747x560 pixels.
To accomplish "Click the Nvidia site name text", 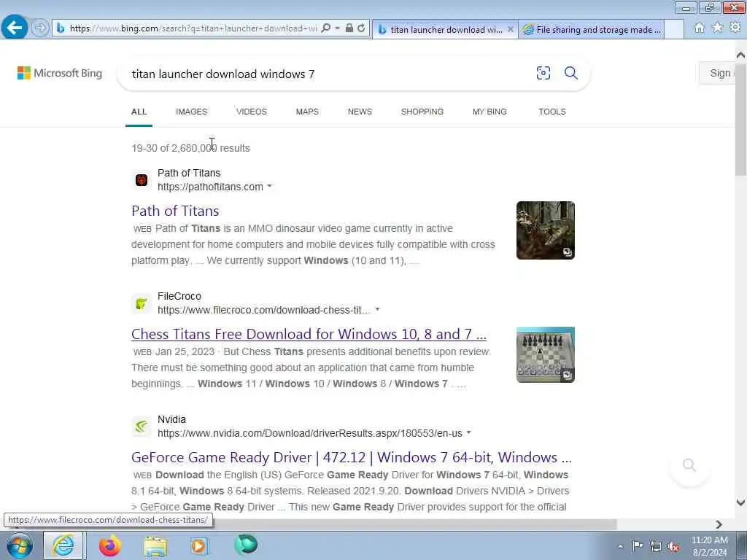I will (x=171, y=419).
